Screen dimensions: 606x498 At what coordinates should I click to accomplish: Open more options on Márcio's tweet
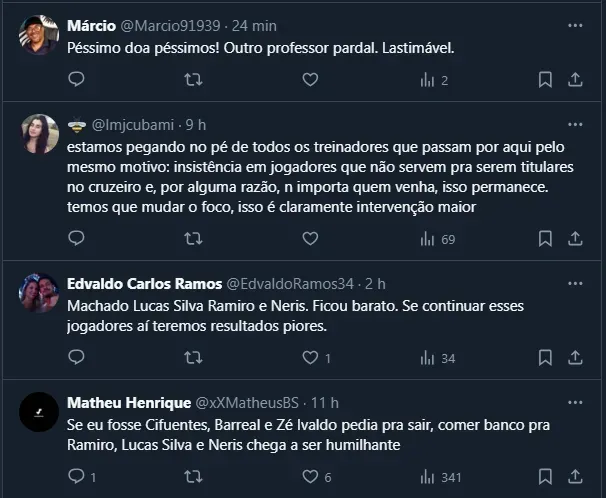tap(574, 24)
